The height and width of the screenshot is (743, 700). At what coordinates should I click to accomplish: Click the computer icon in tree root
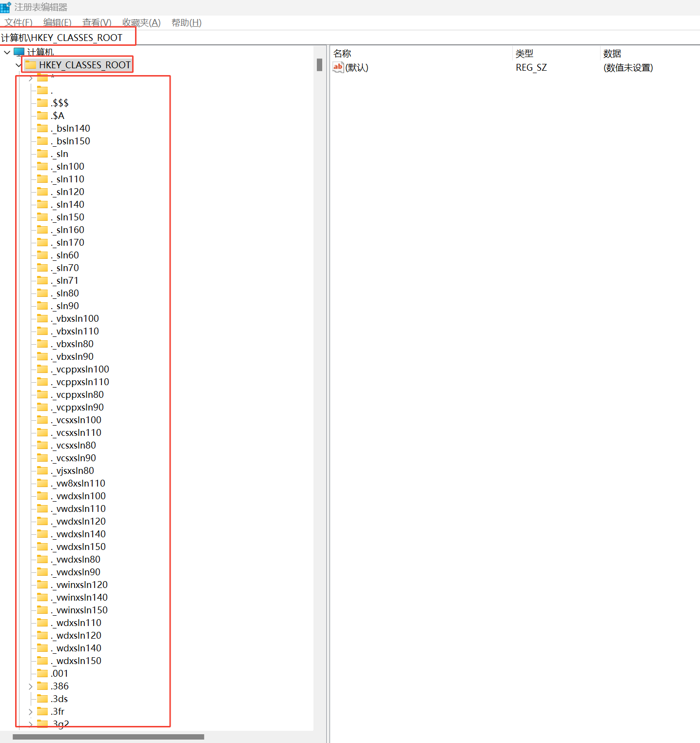click(19, 52)
